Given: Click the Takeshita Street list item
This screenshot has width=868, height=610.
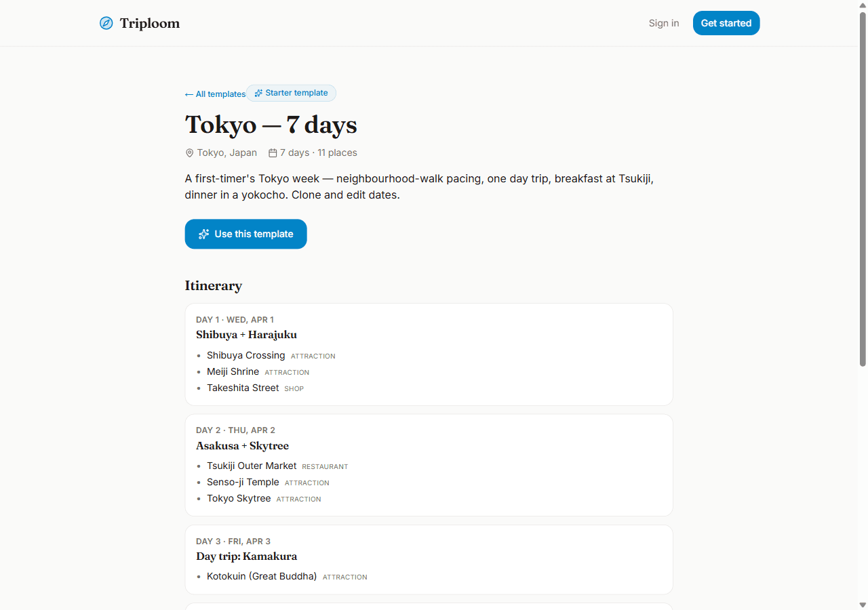Looking at the screenshot, I should tap(243, 388).
